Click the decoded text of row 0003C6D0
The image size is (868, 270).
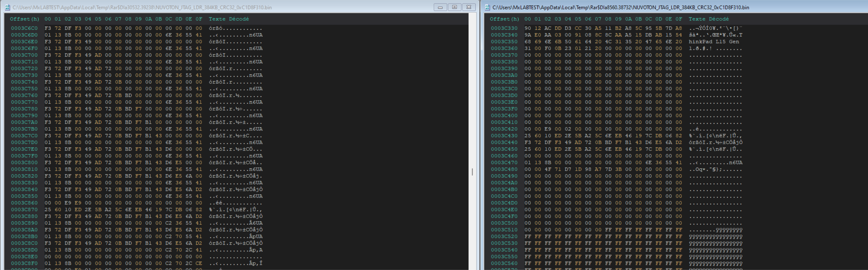pos(235,35)
